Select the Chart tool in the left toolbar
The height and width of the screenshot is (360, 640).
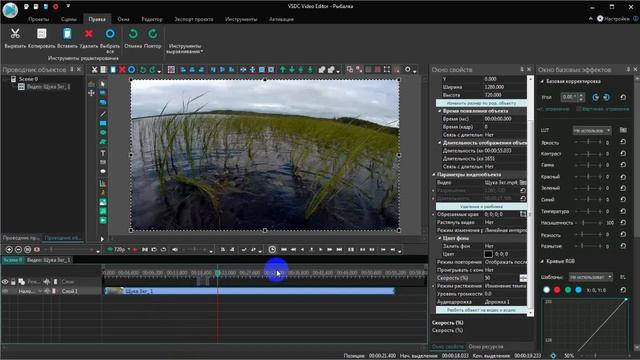pos(103,184)
